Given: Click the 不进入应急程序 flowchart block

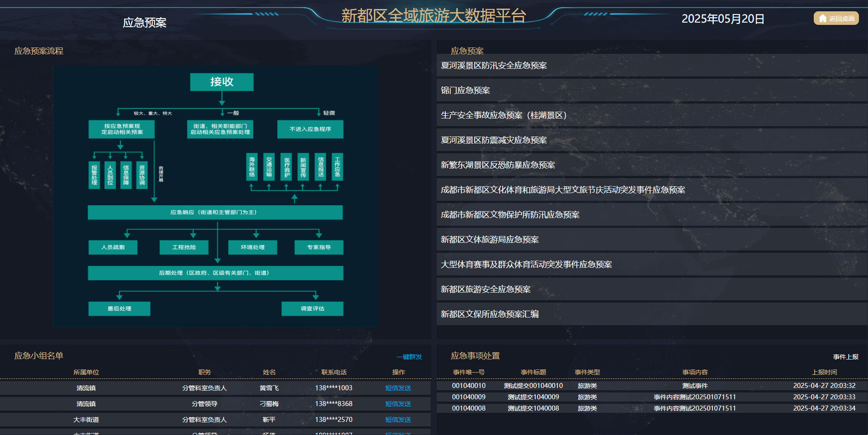Looking at the screenshot, I should tap(310, 129).
